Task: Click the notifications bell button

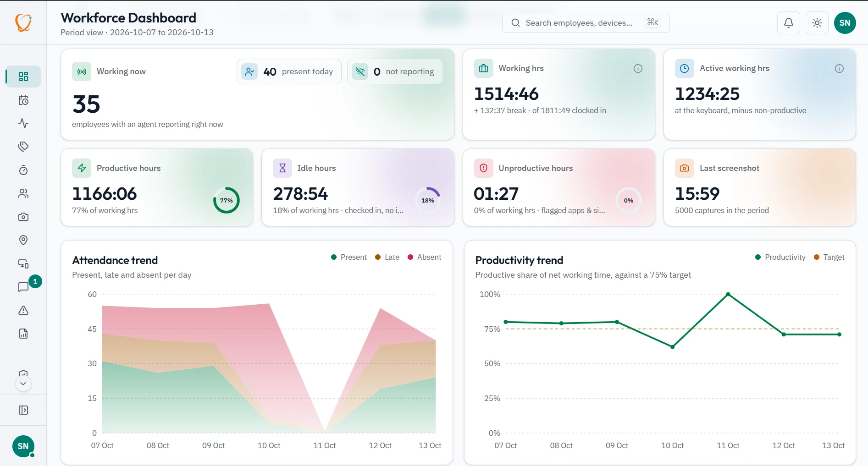Action: [x=789, y=23]
